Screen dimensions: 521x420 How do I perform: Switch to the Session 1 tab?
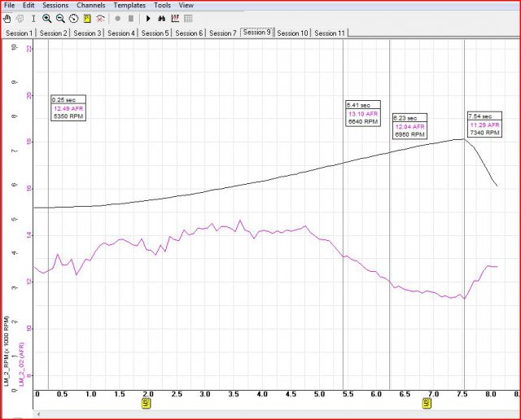tap(20, 33)
